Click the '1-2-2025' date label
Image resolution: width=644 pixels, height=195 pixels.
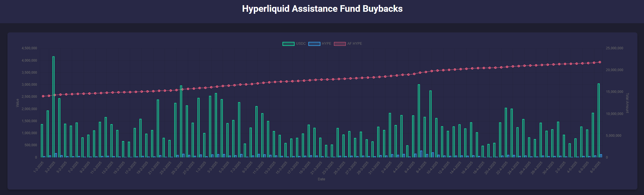point(39,167)
